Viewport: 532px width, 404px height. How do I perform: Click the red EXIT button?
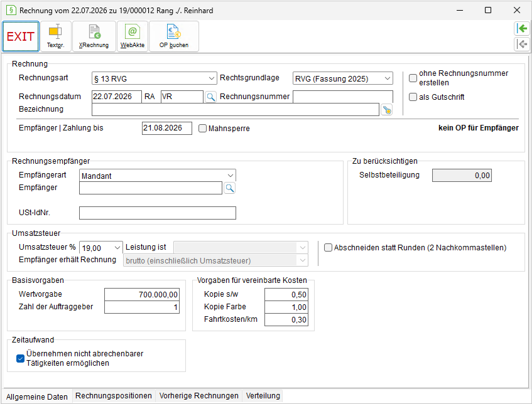(x=21, y=36)
